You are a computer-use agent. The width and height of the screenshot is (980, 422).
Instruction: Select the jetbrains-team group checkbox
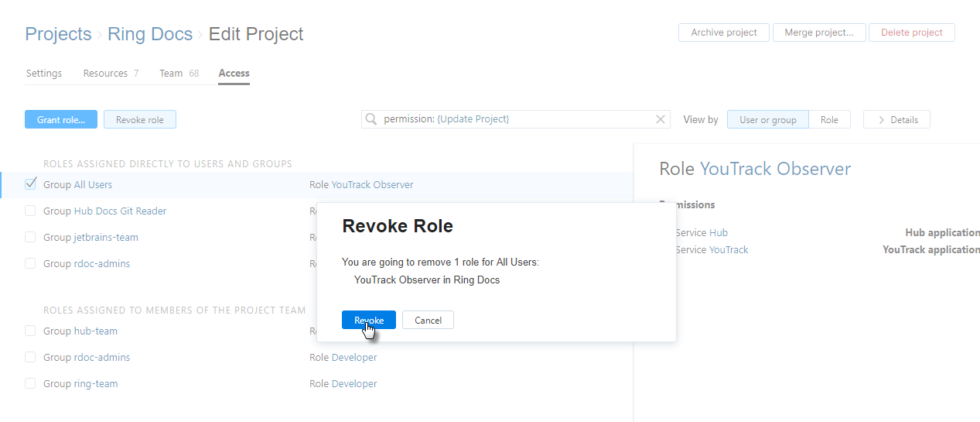(30, 237)
